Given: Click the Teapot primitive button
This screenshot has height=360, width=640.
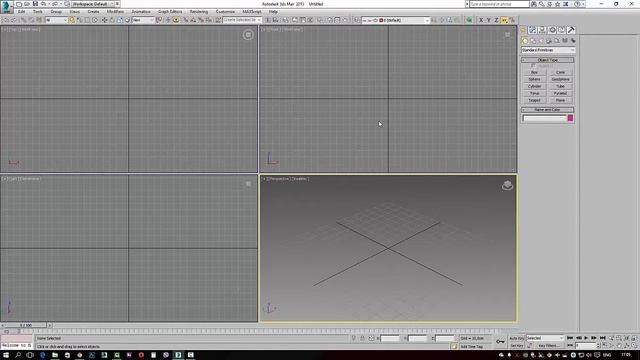Looking at the screenshot, I should (x=534, y=100).
